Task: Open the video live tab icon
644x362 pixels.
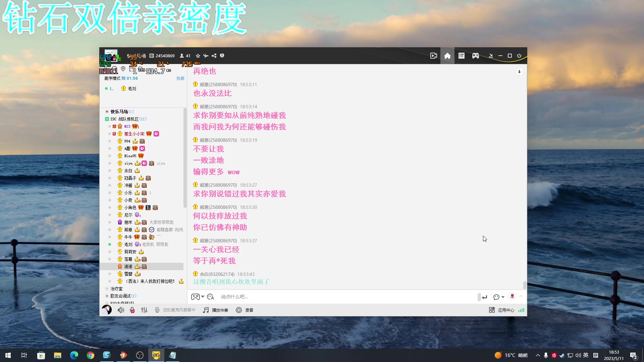Action: [x=434, y=56]
